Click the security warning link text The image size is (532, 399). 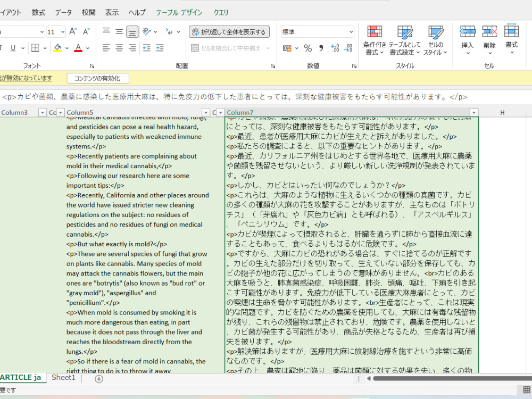point(26,78)
